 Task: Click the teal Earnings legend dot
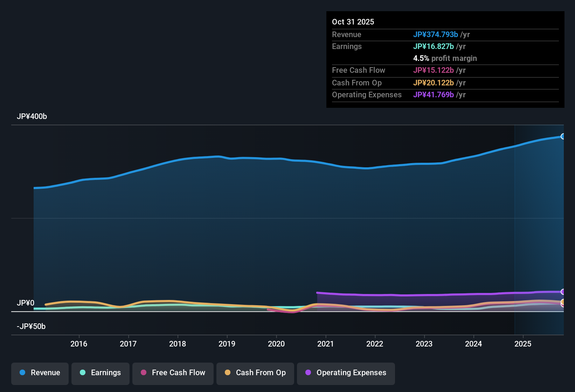click(83, 373)
